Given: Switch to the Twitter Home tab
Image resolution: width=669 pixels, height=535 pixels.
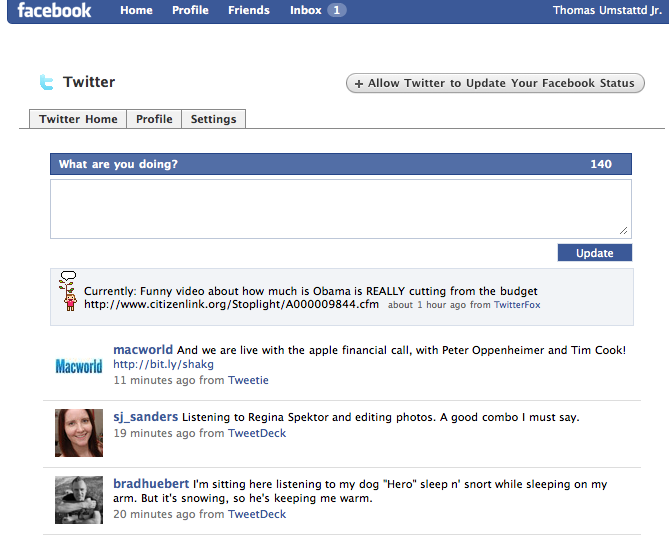Looking at the screenshot, I should tap(78, 119).
